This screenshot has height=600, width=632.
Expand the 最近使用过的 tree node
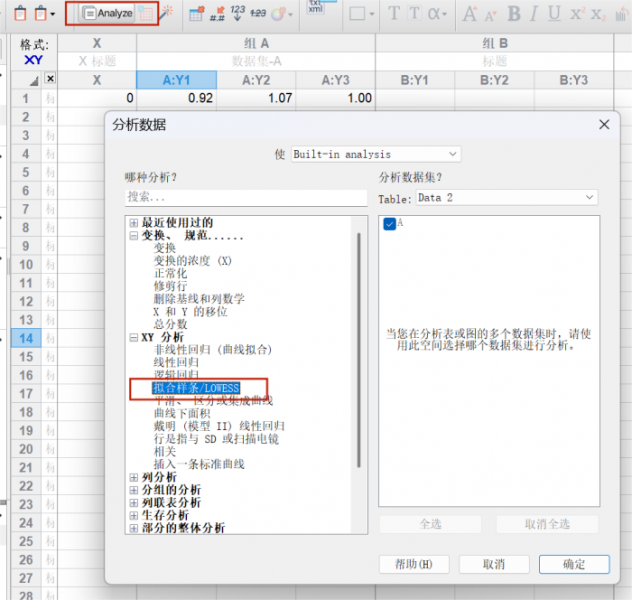133,223
